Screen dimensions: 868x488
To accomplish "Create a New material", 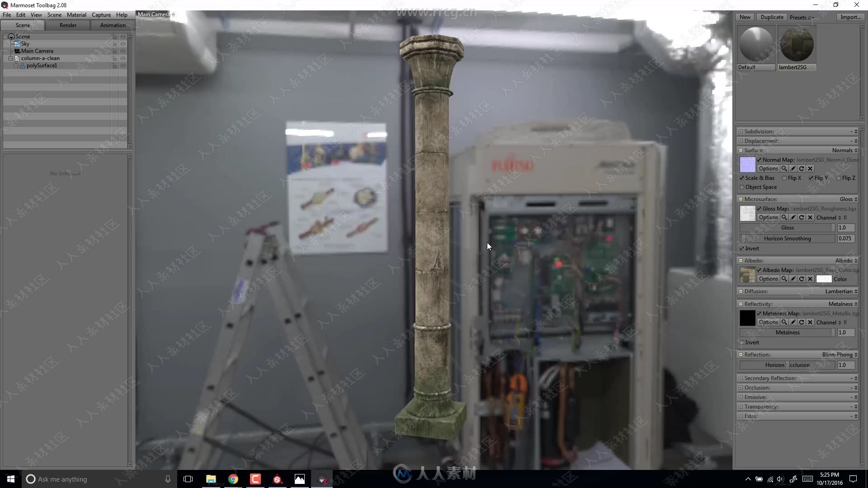I will pos(745,17).
